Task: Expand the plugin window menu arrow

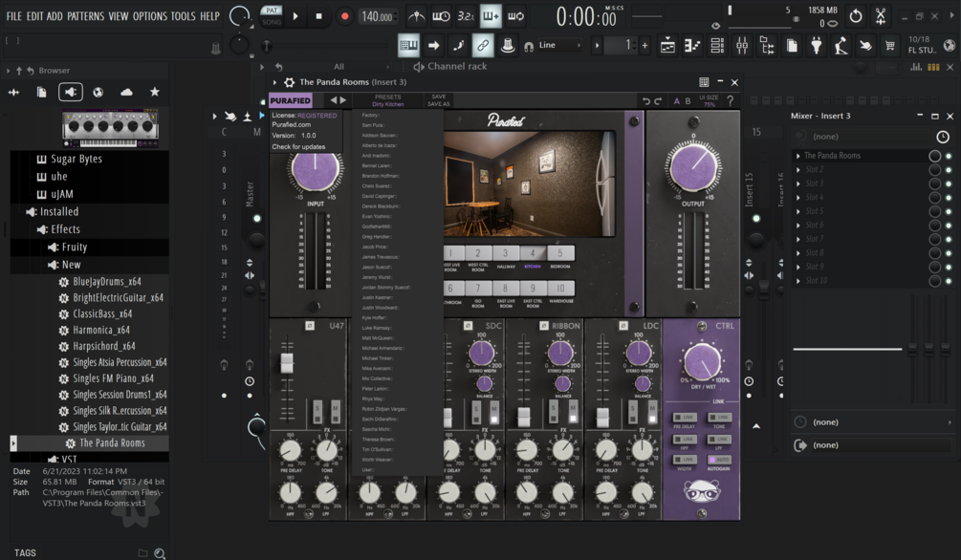Action: 274,82
